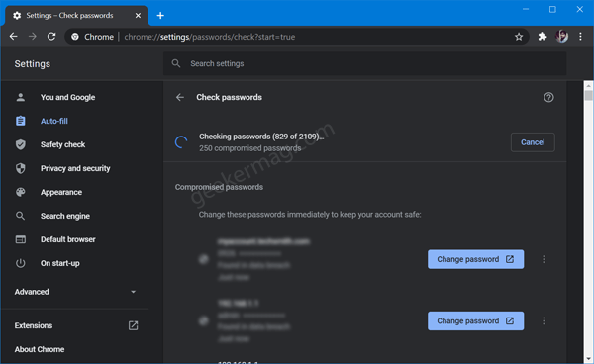The width and height of the screenshot is (594, 364).
Task: Go back using the browser back arrow
Action: (x=14, y=37)
